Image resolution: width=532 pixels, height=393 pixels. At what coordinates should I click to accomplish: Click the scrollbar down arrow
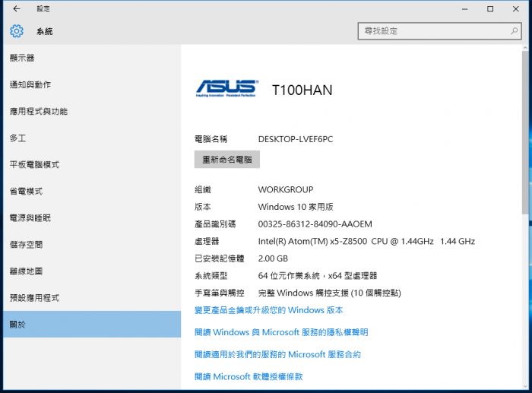[525, 386]
